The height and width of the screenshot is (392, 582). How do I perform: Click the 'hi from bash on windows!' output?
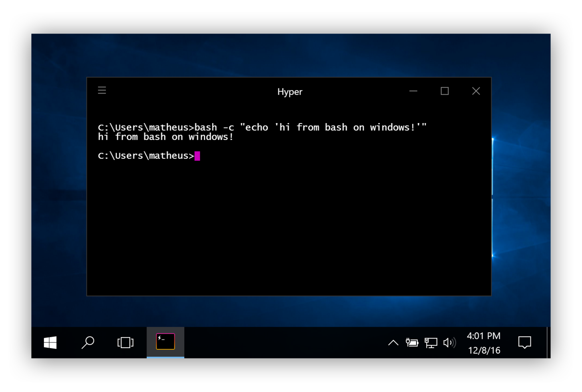165,137
